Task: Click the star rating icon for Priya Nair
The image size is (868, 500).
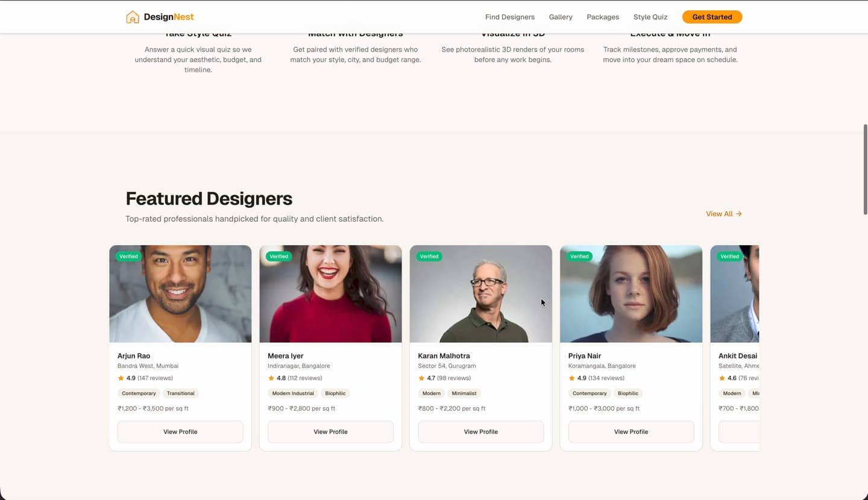Action: (x=571, y=378)
